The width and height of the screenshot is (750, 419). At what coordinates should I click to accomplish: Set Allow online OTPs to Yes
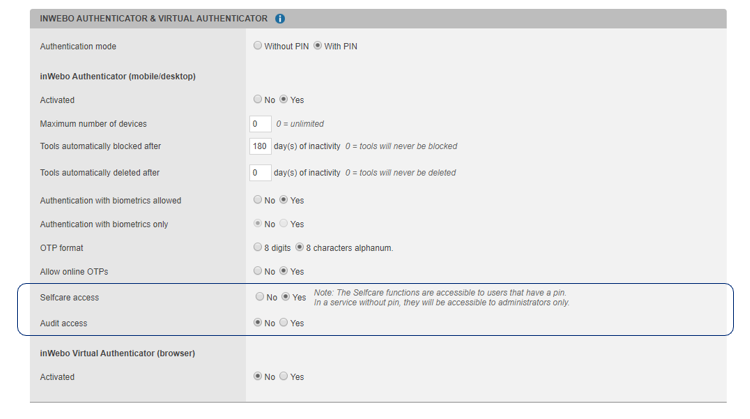284,271
